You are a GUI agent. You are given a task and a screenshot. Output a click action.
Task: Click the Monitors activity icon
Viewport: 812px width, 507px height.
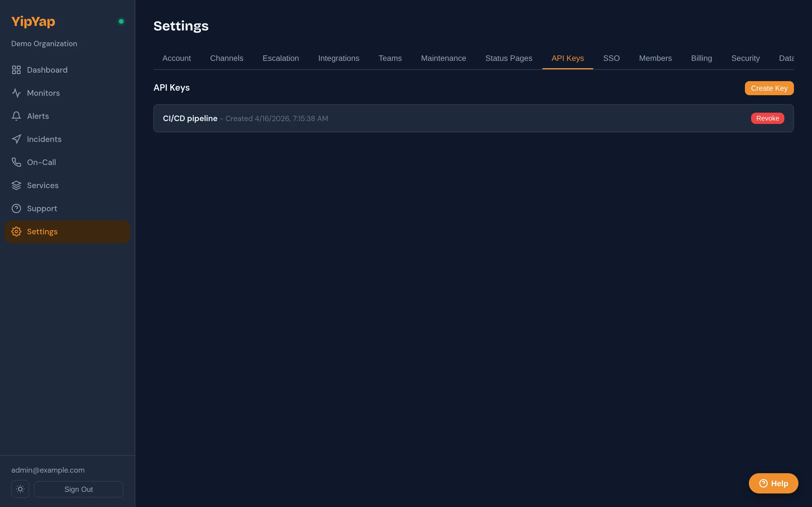pos(16,93)
